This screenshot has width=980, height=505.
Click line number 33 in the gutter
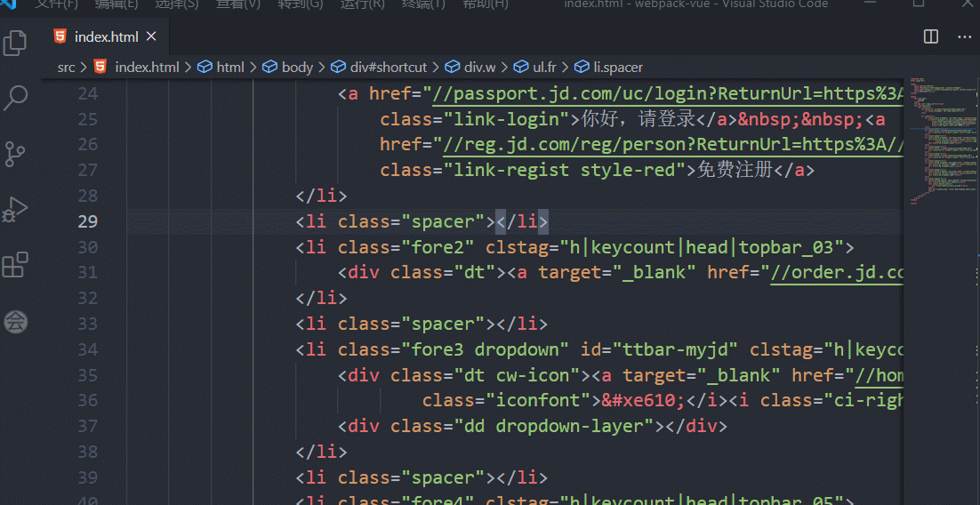pos(87,324)
